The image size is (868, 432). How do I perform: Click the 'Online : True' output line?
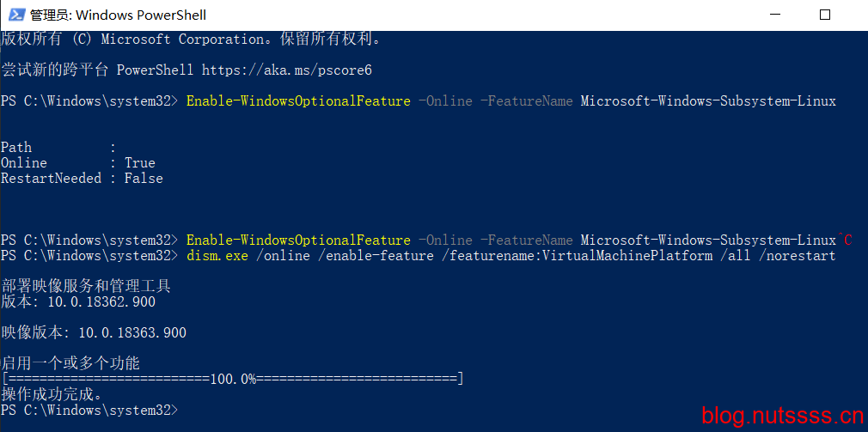click(78, 162)
